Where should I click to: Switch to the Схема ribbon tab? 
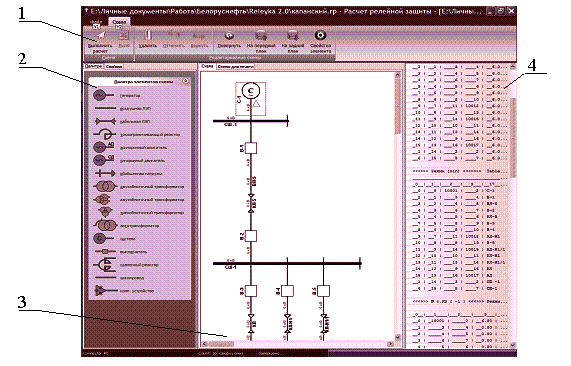(x=119, y=22)
